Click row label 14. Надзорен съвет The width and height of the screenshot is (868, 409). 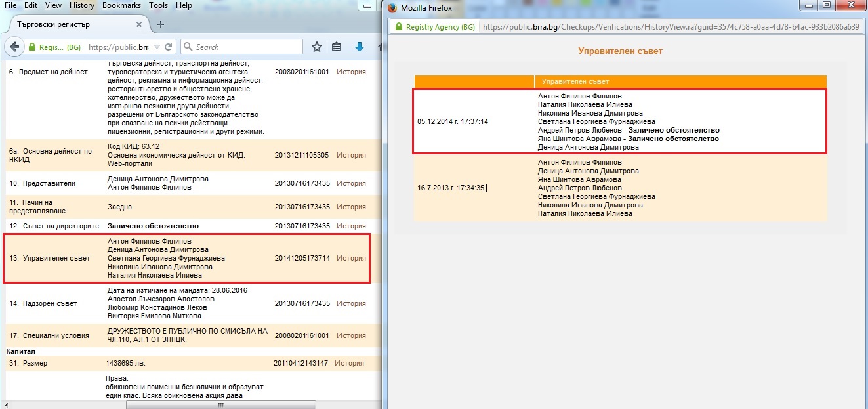(43, 303)
